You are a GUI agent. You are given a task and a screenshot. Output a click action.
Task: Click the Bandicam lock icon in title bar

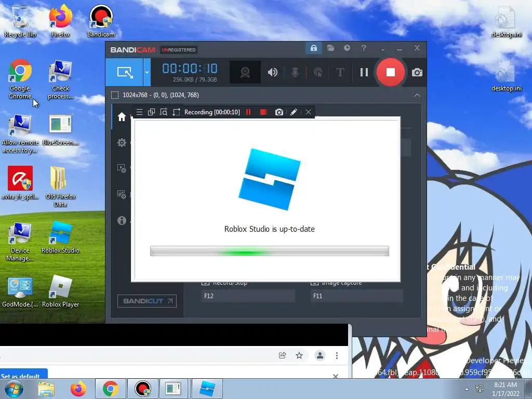coord(313,48)
